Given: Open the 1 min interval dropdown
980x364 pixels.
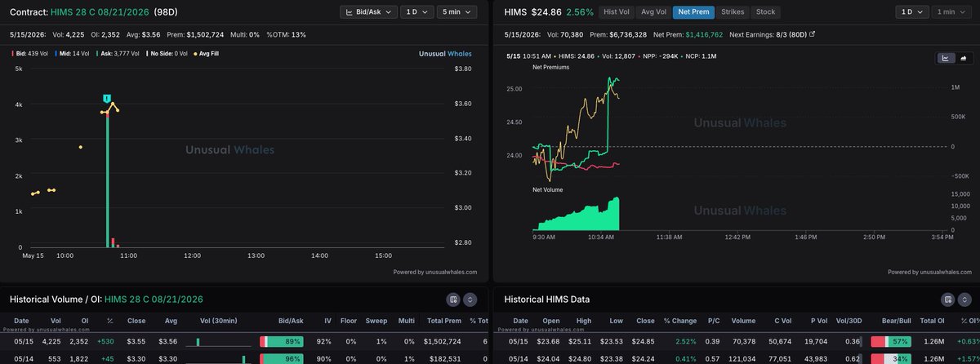Looking at the screenshot, I should [x=951, y=12].
